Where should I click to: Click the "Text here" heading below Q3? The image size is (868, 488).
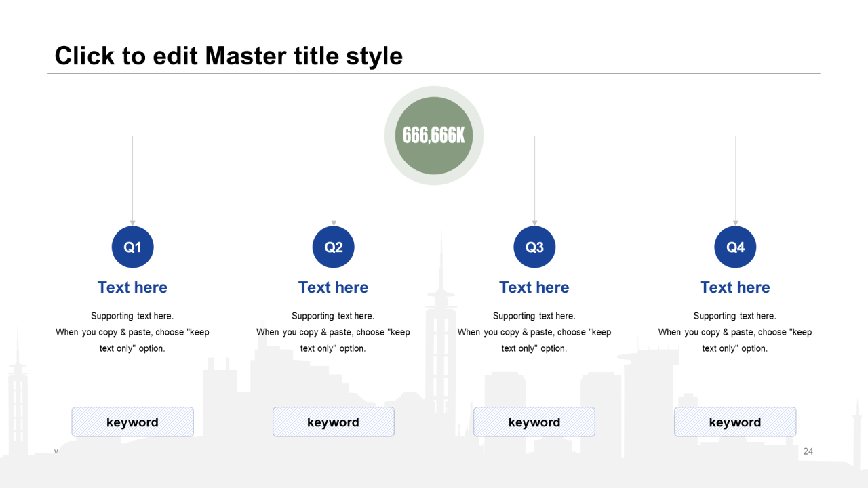tap(534, 287)
